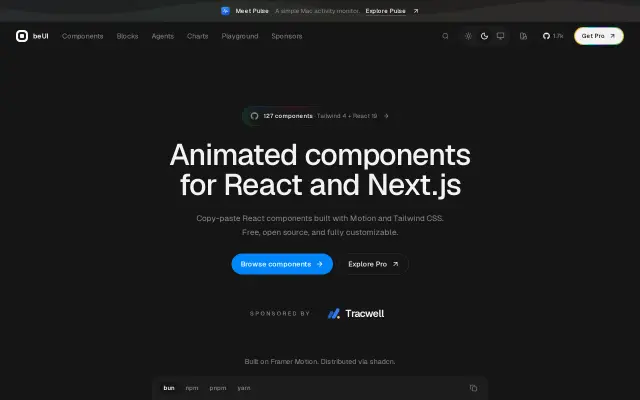640x400 pixels.
Task: Switch to light theme sun icon
Action: (468, 36)
